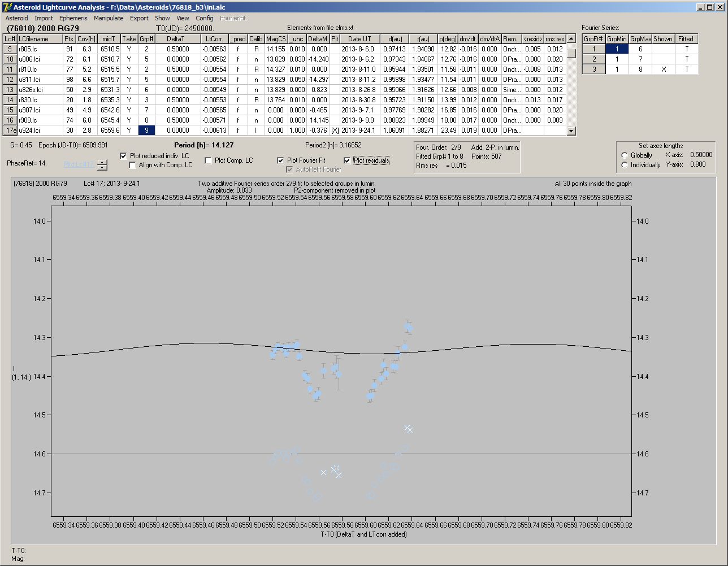The image size is (728, 566).
Task: Click Period2 [h]= 3.16652 text
Action: (x=333, y=145)
